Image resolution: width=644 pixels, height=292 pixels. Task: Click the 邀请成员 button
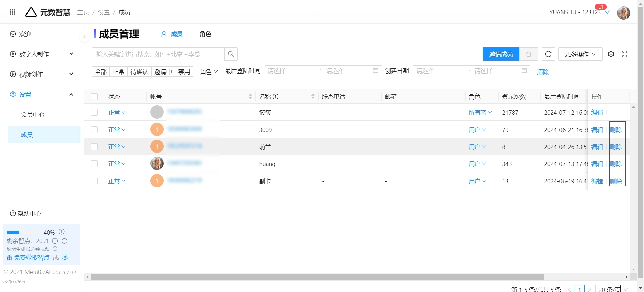[x=501, y=54]
